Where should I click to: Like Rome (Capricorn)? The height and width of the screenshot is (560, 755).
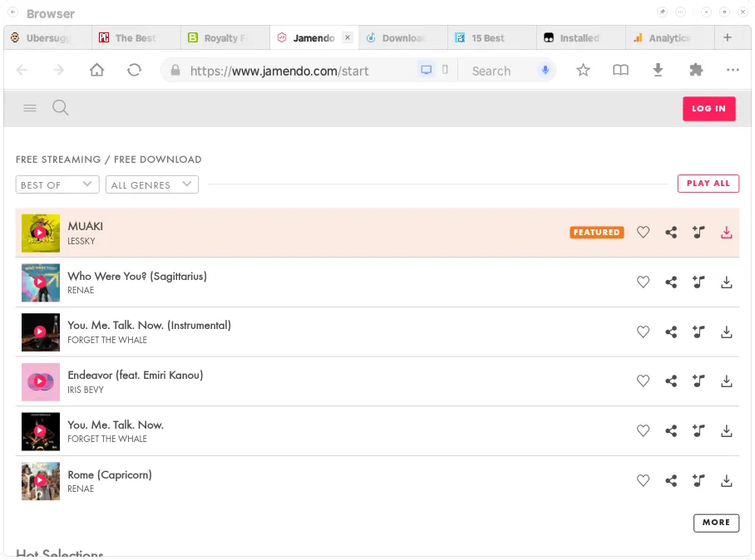point(643,480)
